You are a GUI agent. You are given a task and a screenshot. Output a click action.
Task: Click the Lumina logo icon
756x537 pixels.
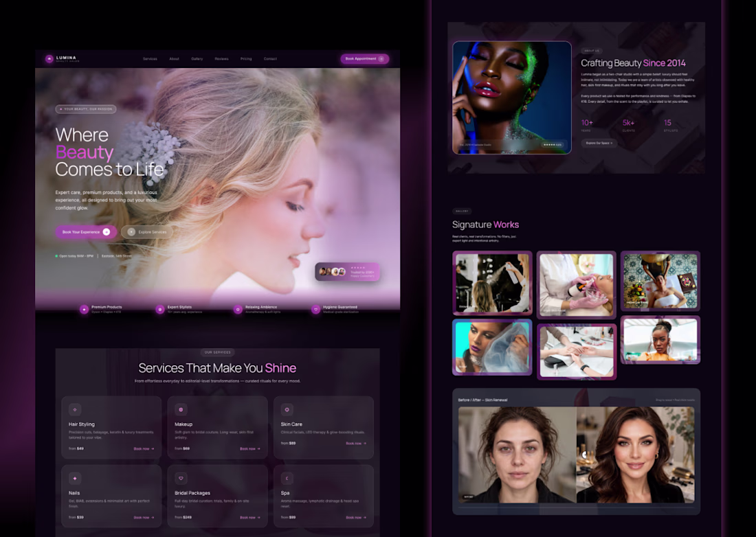[x=49, y=59]
